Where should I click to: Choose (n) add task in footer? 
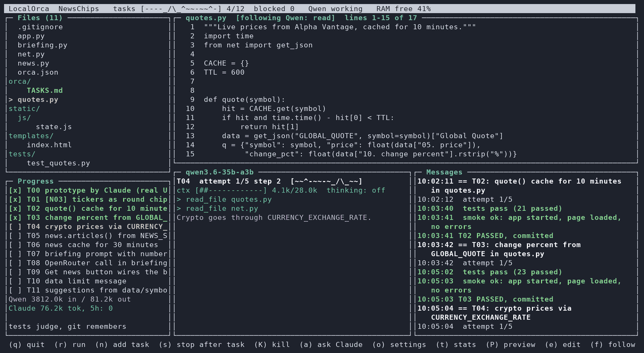[122, 344]
